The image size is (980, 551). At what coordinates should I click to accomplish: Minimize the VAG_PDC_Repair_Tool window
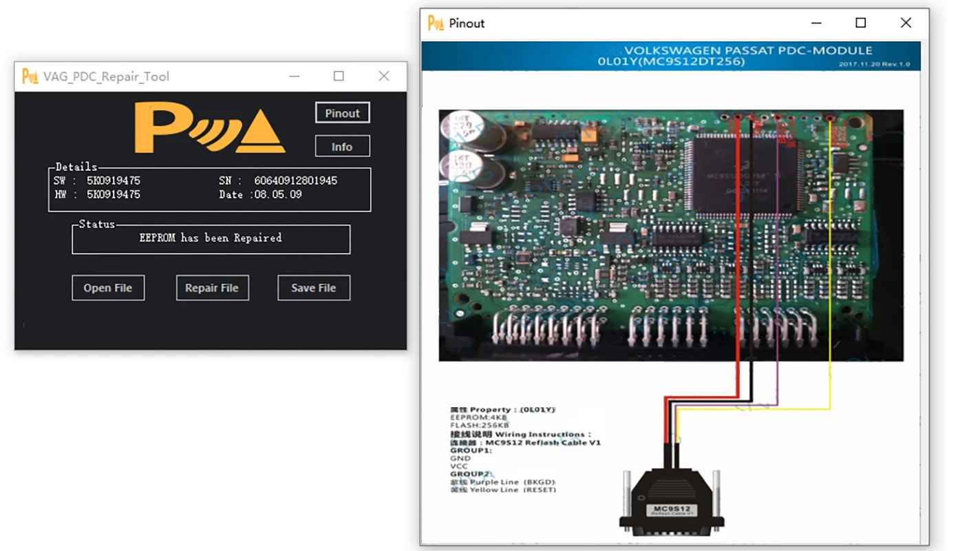(x=294, y=76)
